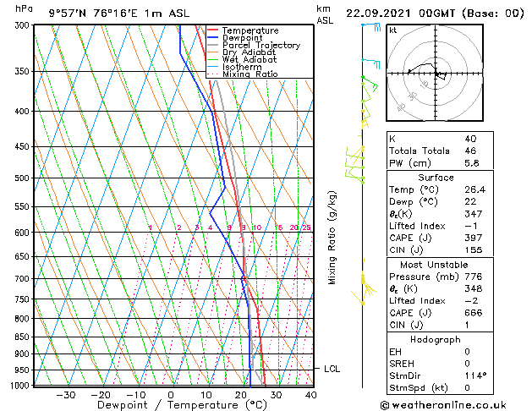Click the yellow wind barb near 750 hPa

click(x=357, y=298)
